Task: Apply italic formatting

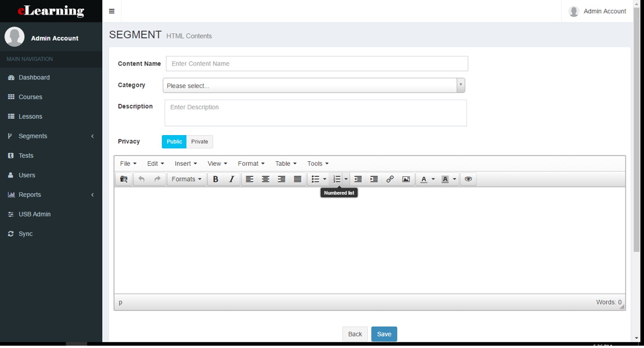Action: 231,179
